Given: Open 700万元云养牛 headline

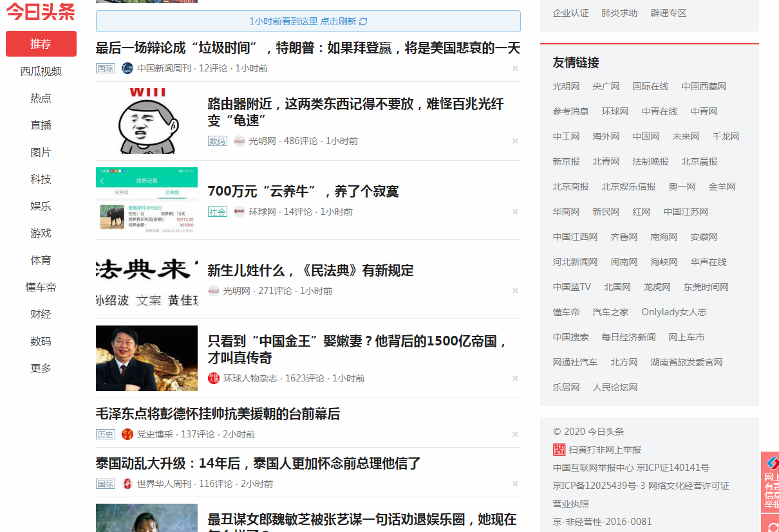Looking at the screenshot, I should click(x=303, y=191).
